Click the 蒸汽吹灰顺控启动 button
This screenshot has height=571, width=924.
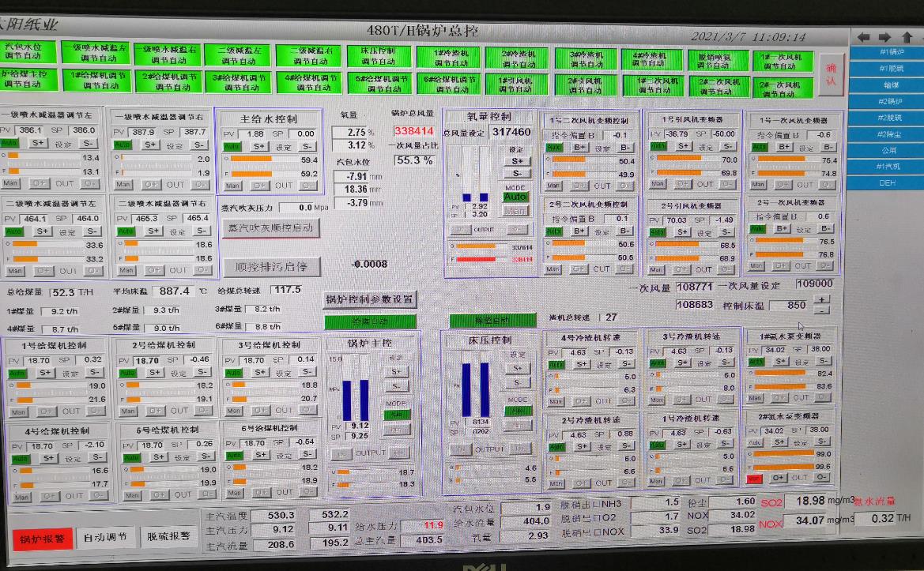click(272, 227)
